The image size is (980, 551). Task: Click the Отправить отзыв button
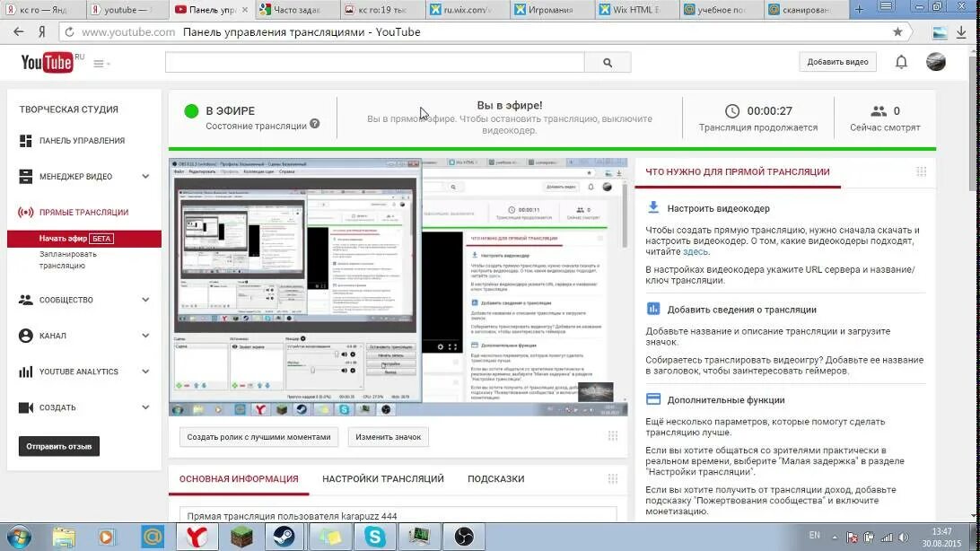(58, 446)
